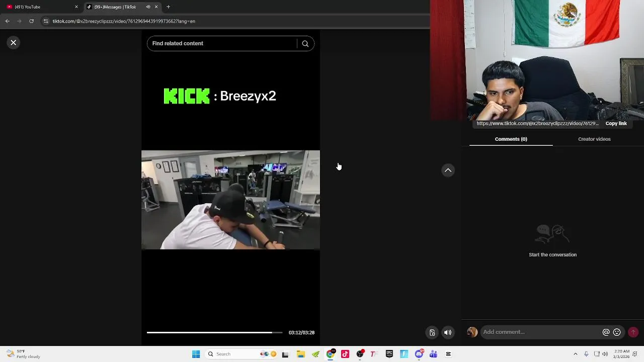
Task: Close the TikTok video viewer
Action: (14, 43)
